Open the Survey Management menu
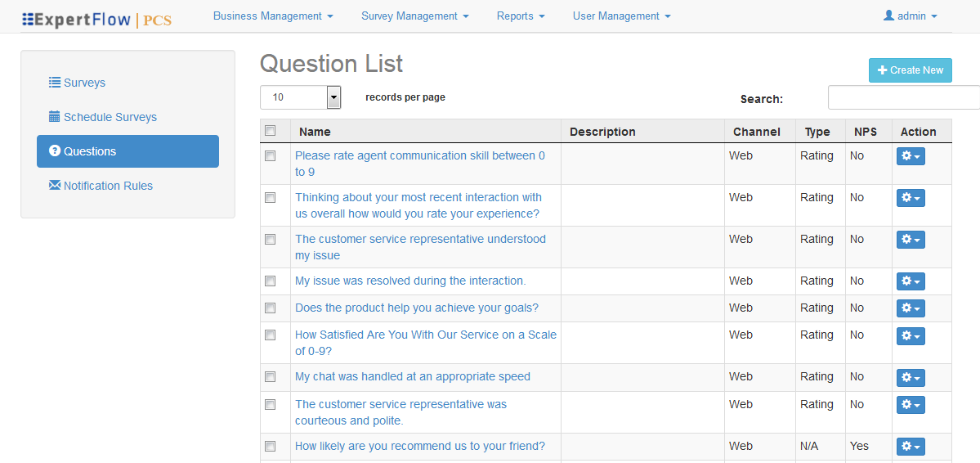 (x=414, y=16)
